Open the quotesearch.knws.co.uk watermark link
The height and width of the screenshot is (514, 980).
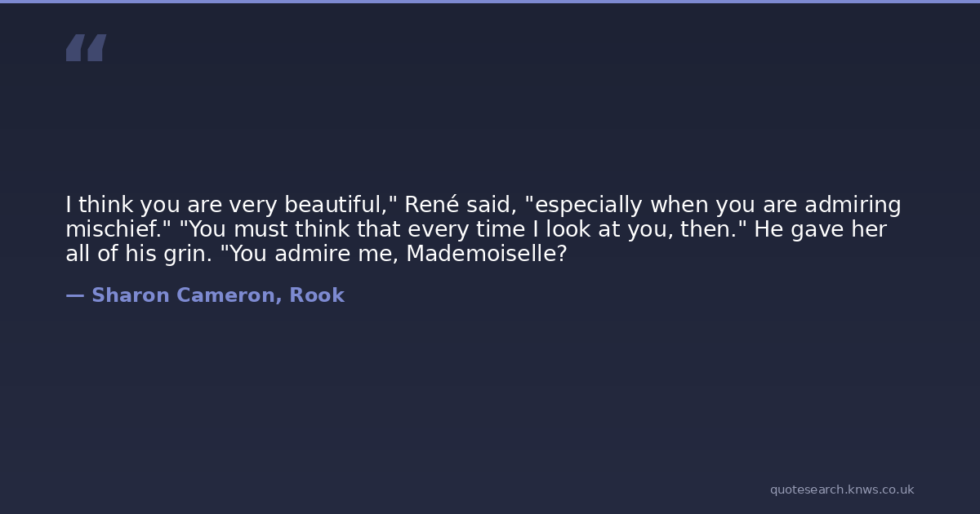click(x=841, y=490)
